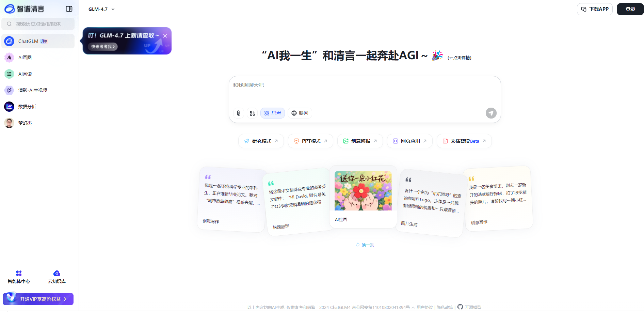Open the skills grid icon in the input box
Image resolution: width=644 pixels, height=312 pixels.
[x=252, y=113]
